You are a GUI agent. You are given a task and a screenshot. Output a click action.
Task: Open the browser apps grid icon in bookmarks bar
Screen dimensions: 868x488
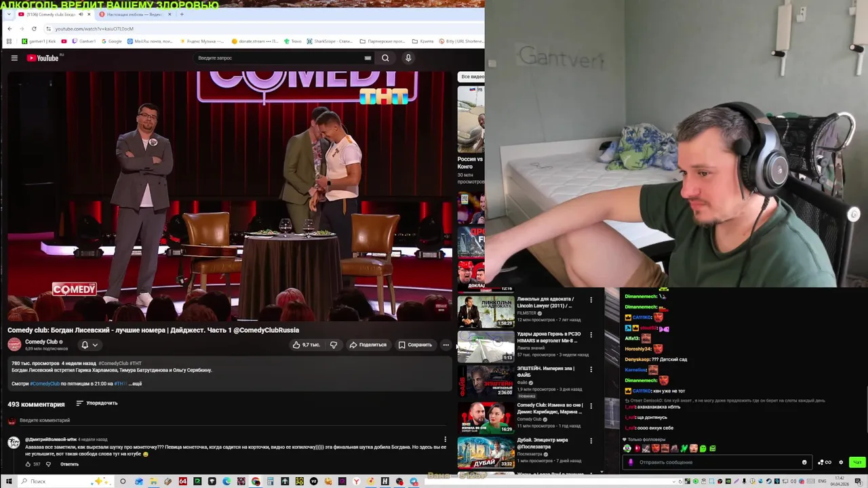point(9,41)
